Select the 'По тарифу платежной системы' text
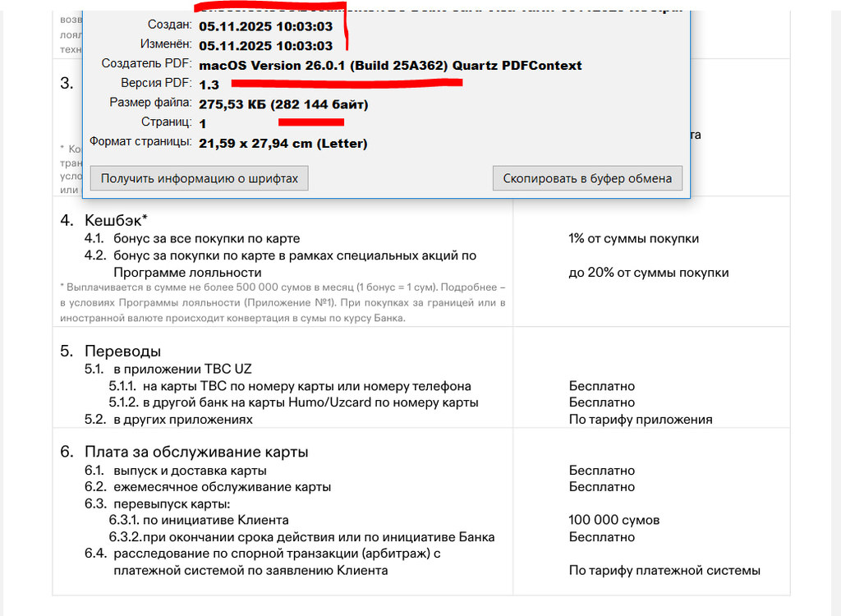This screenshot has width=841, height=616. coord(664,570)
